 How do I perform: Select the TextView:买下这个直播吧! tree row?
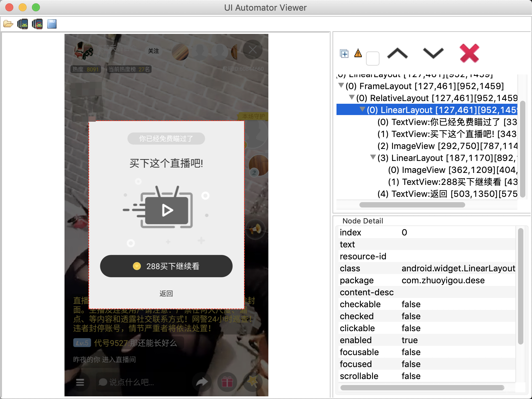tap(447, 134)
